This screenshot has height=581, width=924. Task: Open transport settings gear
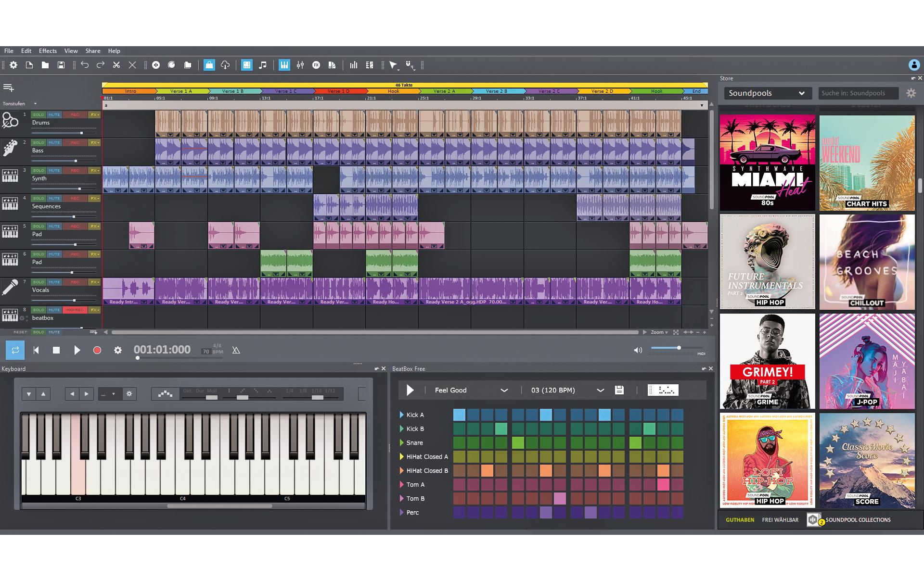pyautogui.click(x=118, y=350)
